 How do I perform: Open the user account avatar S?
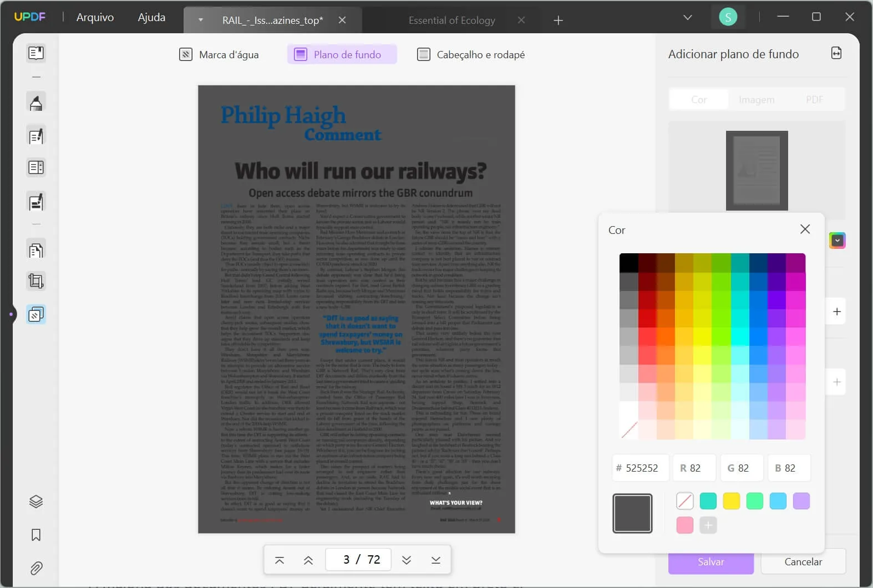[728, 17]
